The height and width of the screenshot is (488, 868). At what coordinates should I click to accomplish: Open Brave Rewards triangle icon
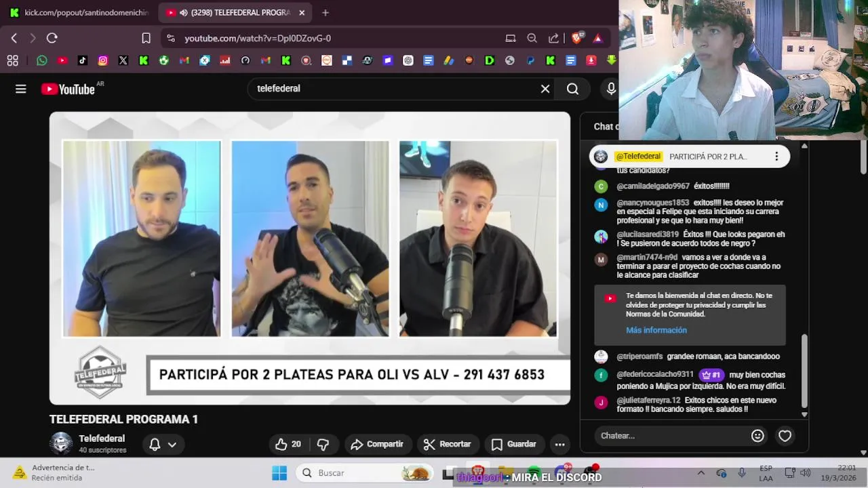pyautogui.click(x=597, y=39)
